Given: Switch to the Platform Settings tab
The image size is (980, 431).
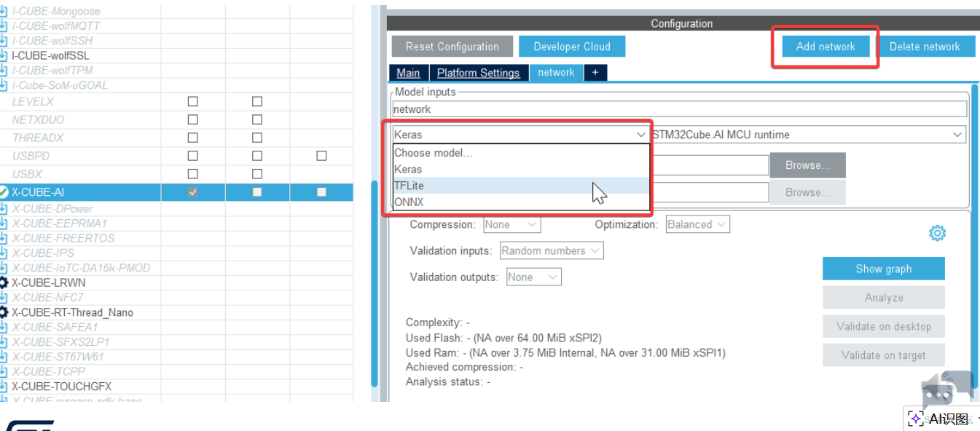Looking at the screenshot, I should coord(478,73).
